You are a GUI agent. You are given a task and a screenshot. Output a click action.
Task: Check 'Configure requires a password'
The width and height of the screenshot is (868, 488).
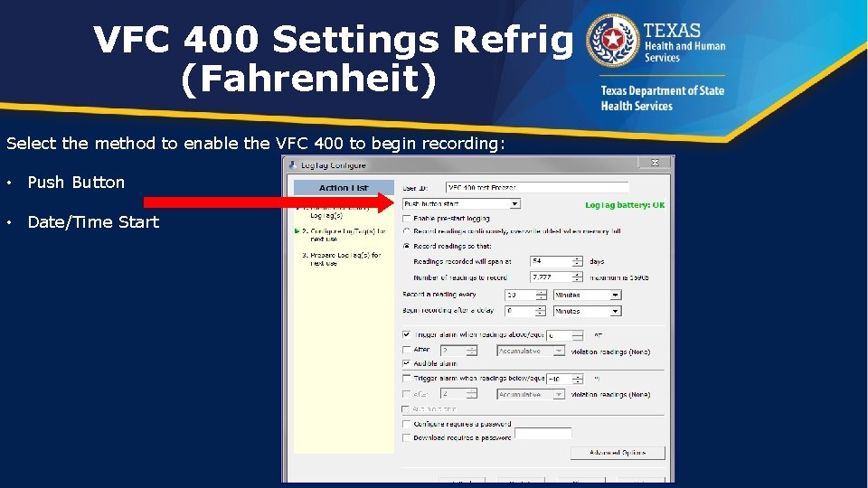pyautogui.click(x=407, y=424)
